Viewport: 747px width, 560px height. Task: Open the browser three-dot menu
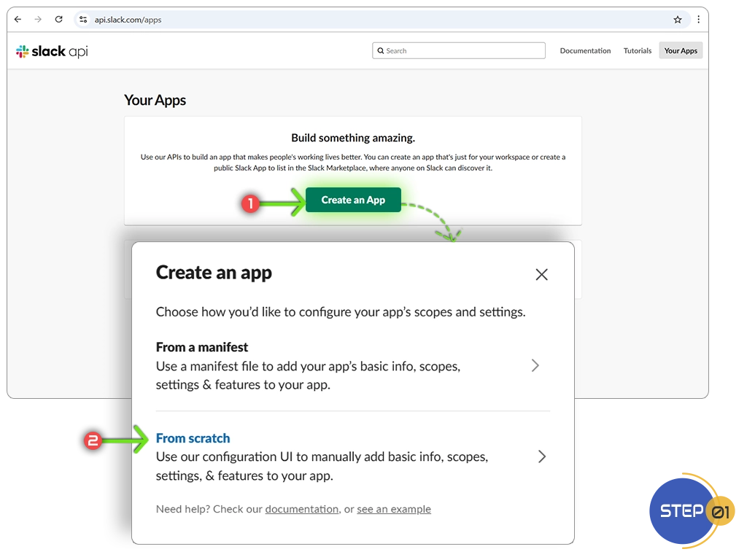click(698, 20)
